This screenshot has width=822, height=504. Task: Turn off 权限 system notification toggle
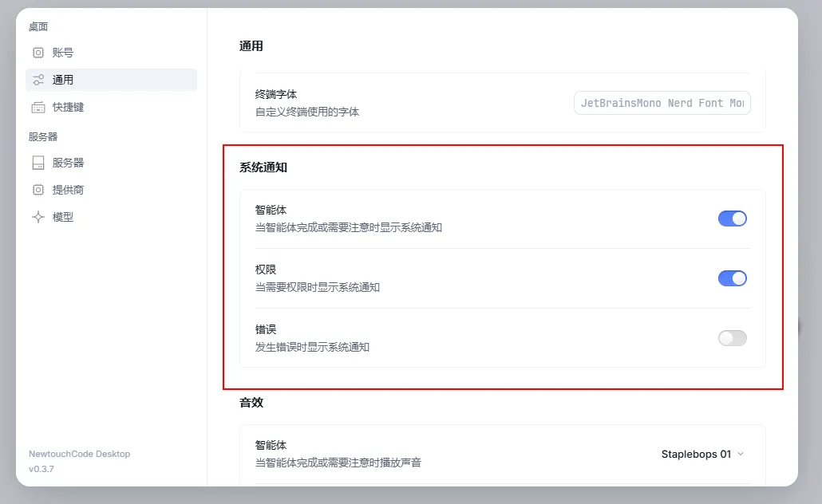tap(733, 278)
